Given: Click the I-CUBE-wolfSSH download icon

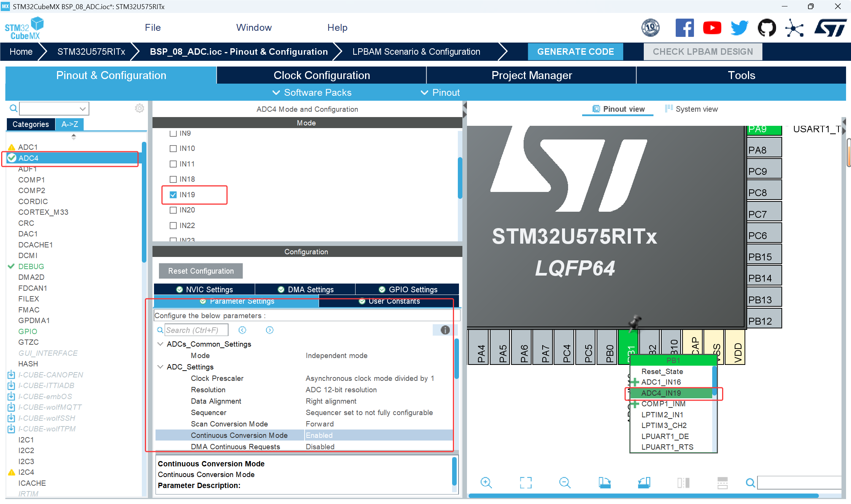Looking at the screenshot, I should coord(11,418).
